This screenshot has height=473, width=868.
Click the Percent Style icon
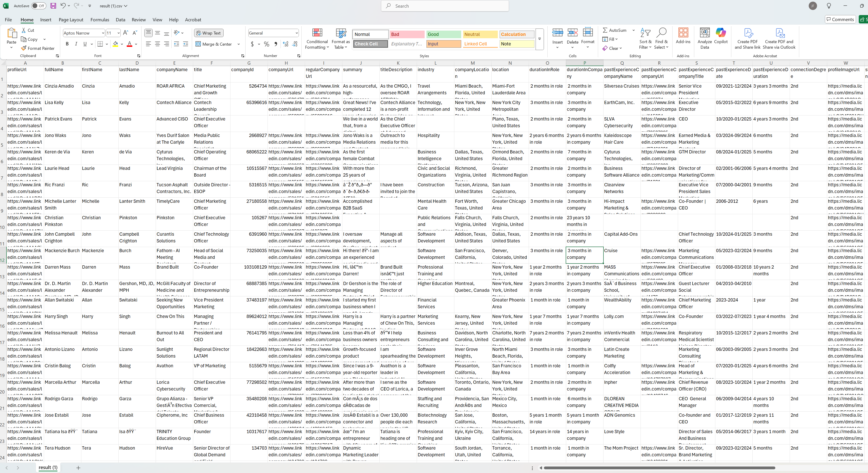[267, 44]
